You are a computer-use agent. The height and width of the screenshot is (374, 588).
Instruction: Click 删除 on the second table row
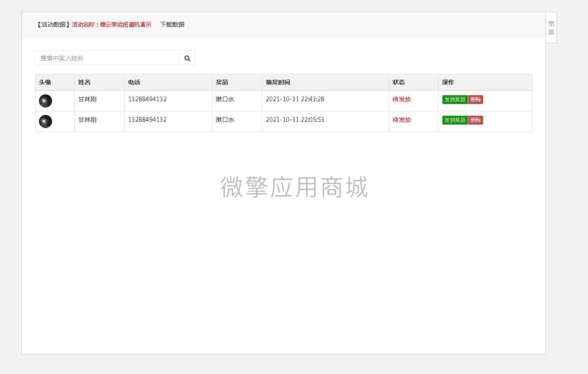475,120
